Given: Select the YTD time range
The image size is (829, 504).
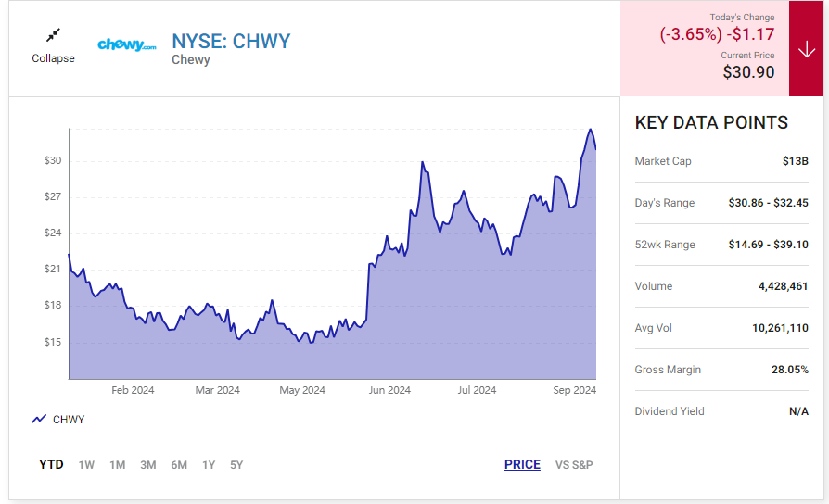Looking at the screenshot, I should [51, 464].
